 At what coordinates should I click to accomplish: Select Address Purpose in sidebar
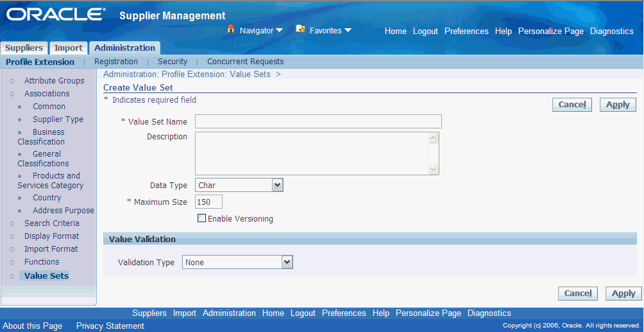tap(64, 210)
